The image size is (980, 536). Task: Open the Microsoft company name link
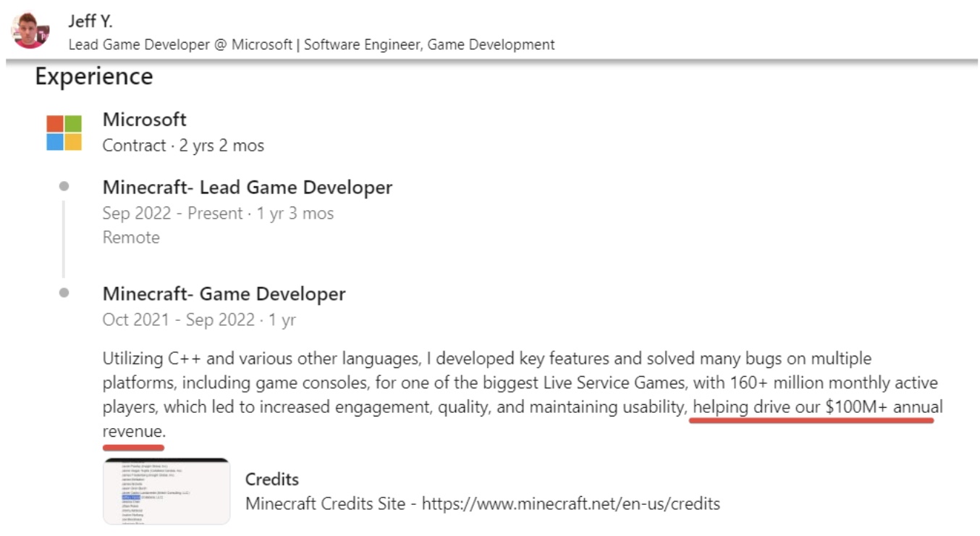click(x=145, y=120)
